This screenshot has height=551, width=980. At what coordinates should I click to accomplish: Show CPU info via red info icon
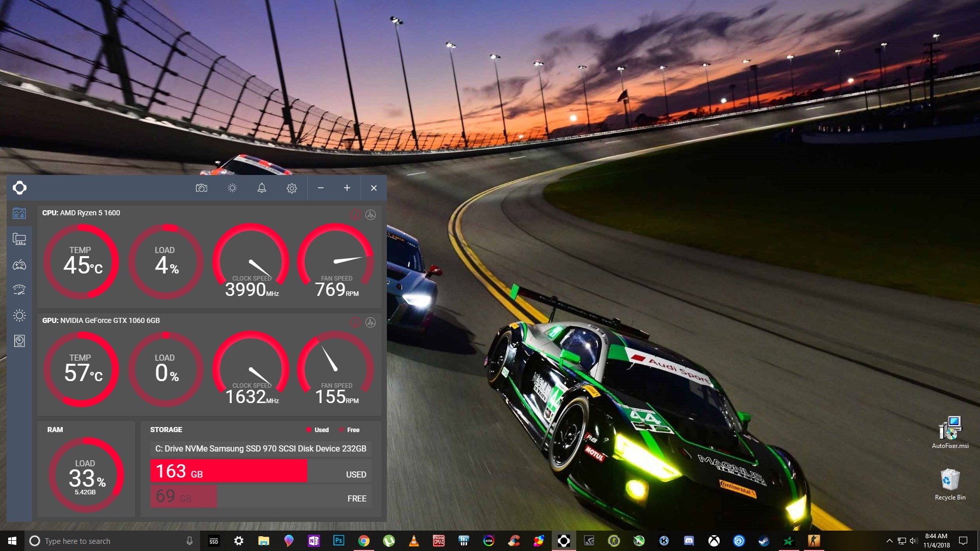[356, 215]
